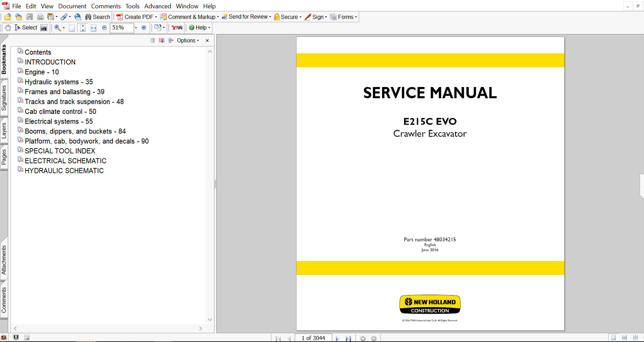The height and width of the screenshot is (342, 644).
Task: Click the Save floppy disk icon
Action: pos(30,17)
